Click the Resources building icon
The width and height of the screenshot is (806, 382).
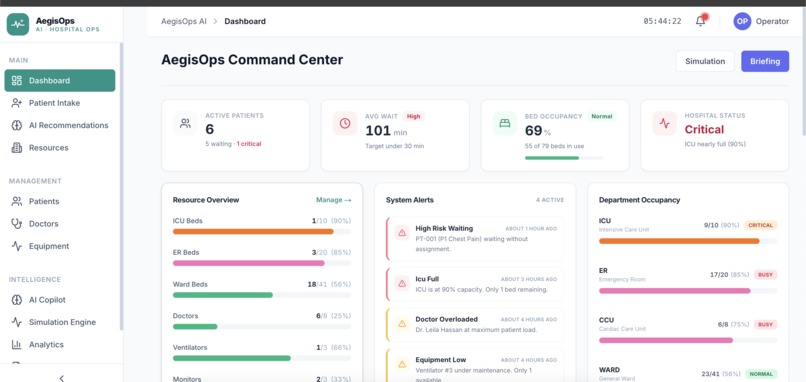[17, 148]
